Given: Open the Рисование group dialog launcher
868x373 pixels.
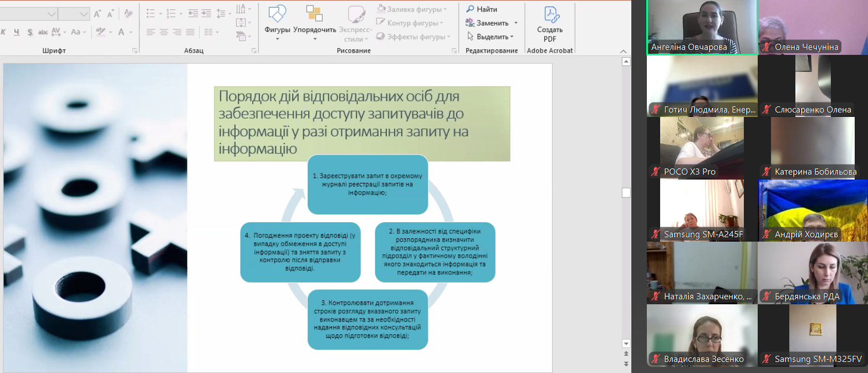Looking at the screenshot, I should click(454, 51).
